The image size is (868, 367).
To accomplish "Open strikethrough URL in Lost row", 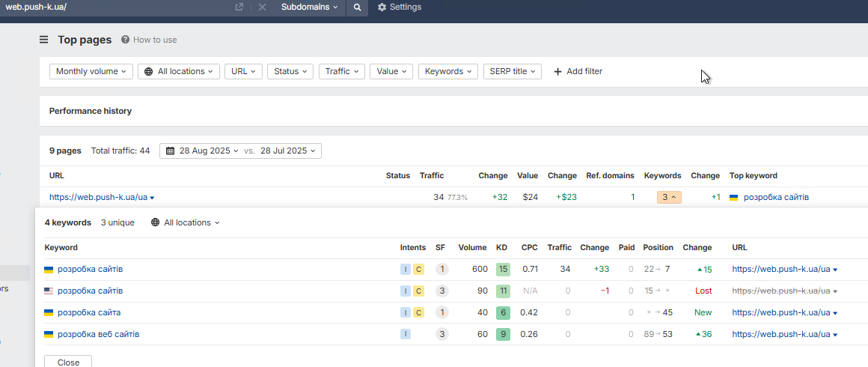I will coord(781,291).
